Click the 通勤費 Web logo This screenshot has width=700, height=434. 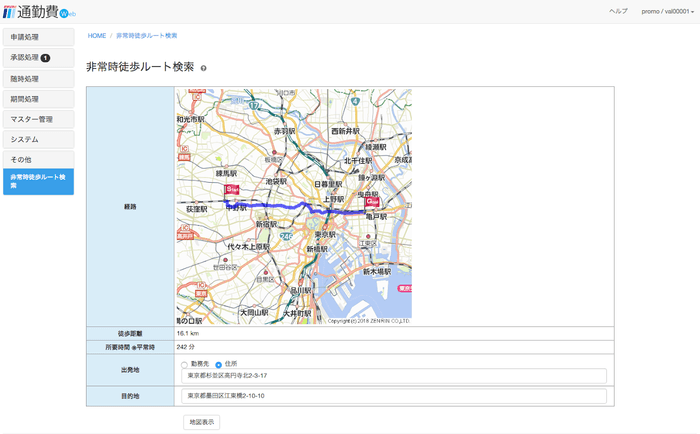click(38, 12)
